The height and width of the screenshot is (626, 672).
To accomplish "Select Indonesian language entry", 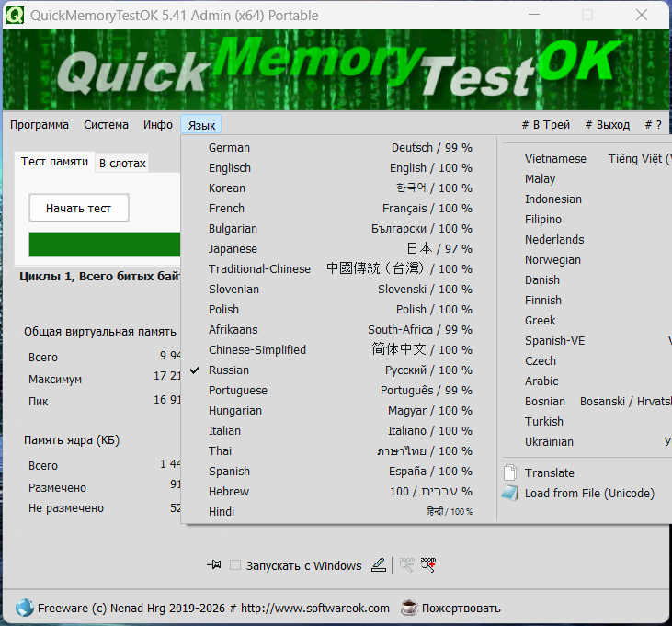I will click(587, 199).
